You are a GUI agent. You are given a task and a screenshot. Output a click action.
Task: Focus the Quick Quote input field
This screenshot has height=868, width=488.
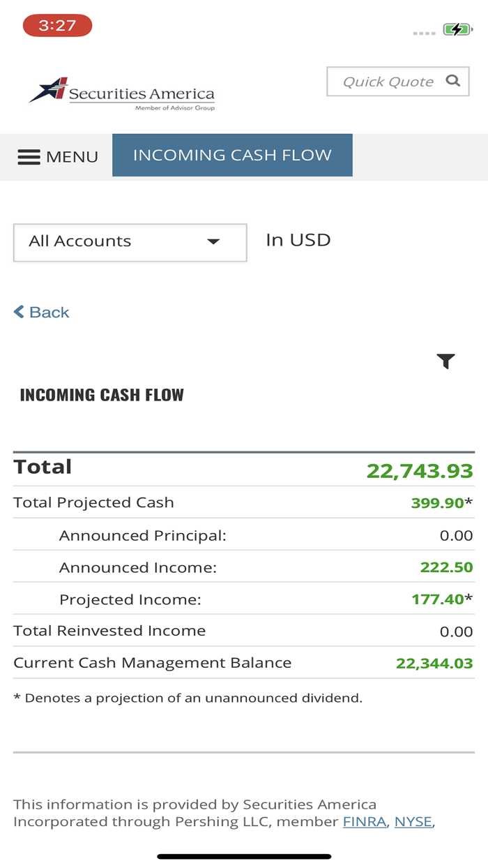coord(388,82)
